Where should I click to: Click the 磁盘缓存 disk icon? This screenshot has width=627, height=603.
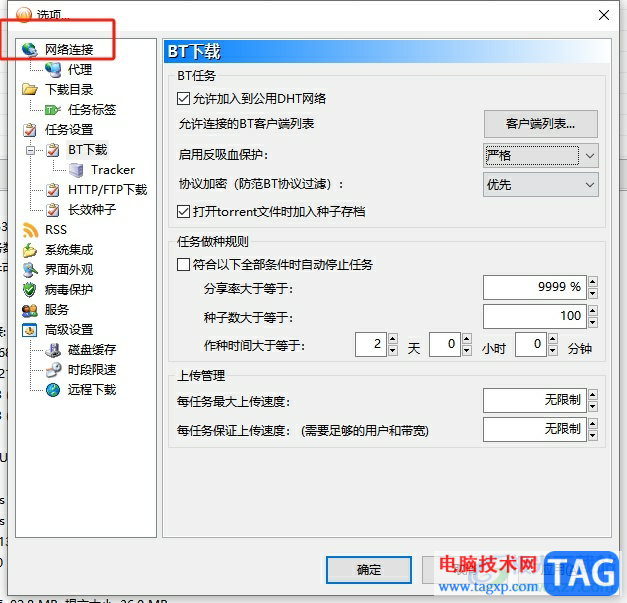click(x=53, y=350)
